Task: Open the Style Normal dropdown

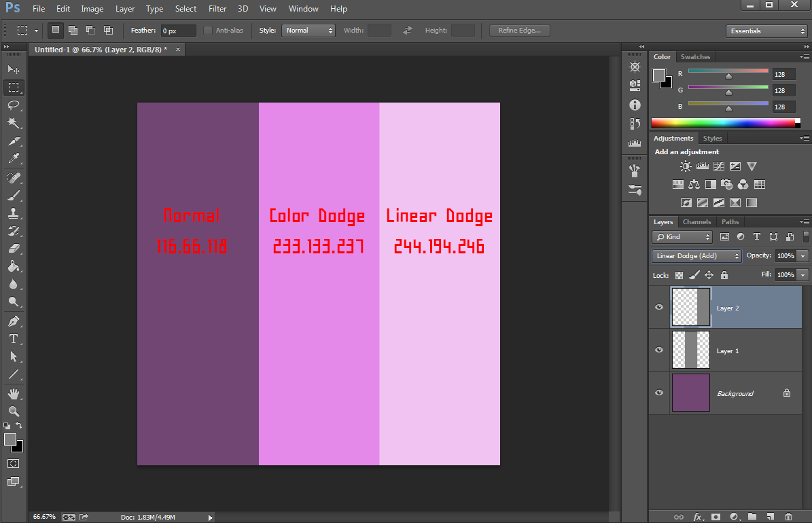Action: [308, 31]
